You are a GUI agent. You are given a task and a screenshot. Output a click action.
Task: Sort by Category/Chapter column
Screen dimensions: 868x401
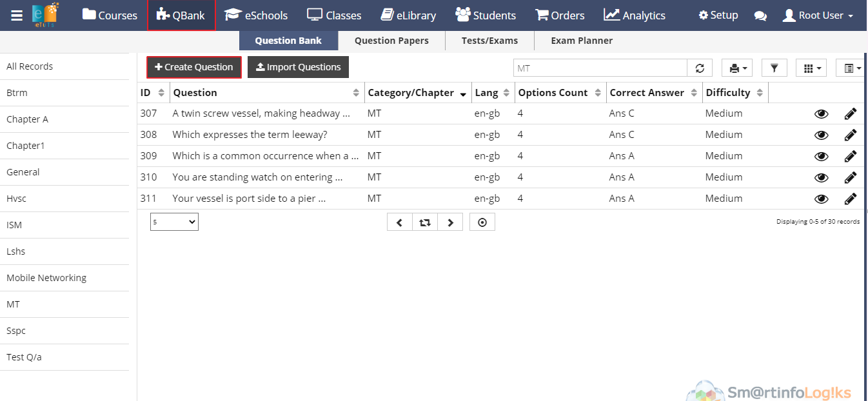[x=418, y=93]
